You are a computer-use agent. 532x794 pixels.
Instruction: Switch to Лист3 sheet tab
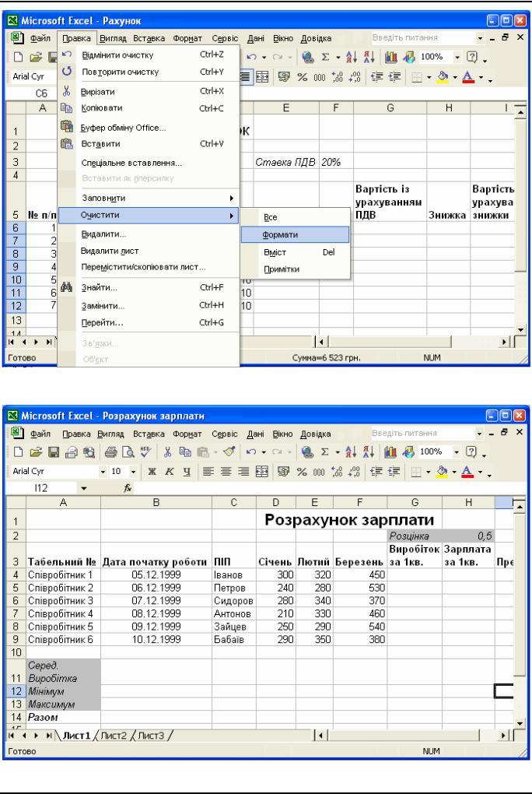click(x=151, y=736)
